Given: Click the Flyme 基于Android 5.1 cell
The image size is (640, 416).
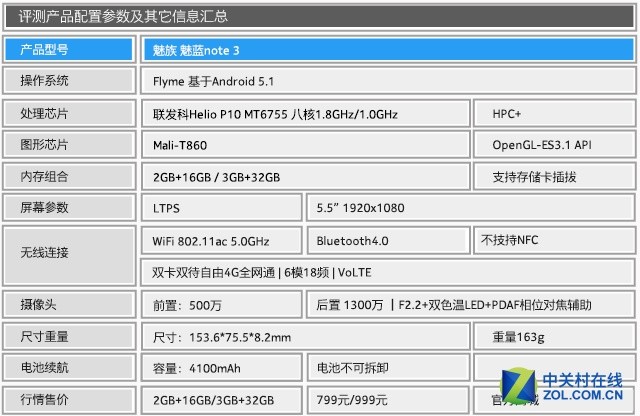Looking at the screenshot, I should (x=386, y=81).
